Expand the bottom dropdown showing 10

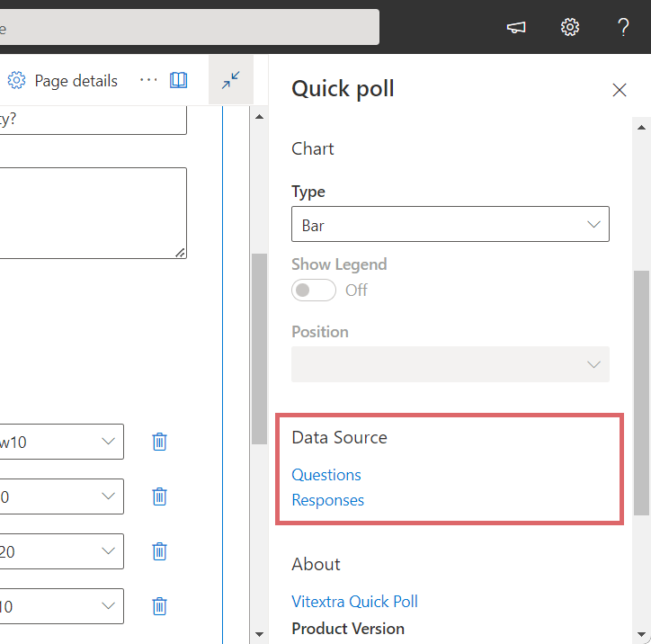61,606
